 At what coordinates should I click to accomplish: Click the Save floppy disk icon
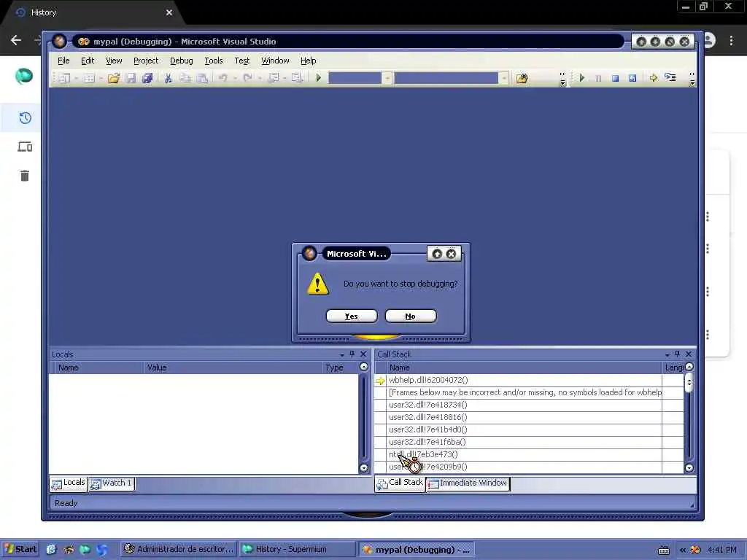(131, 78)
